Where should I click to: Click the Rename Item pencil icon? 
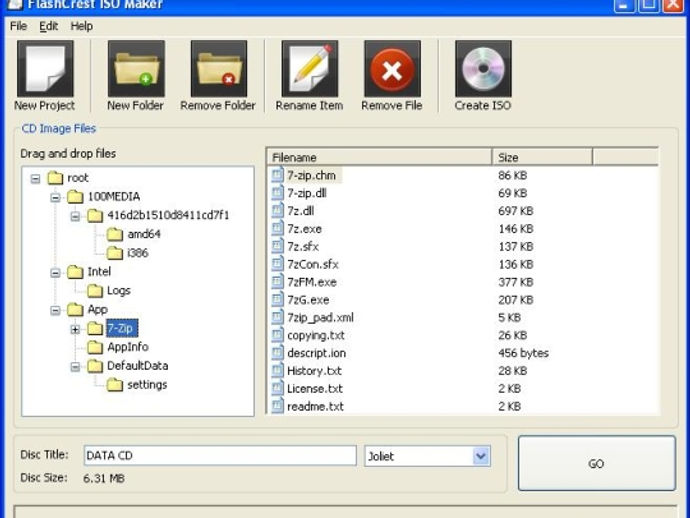(x=310, y=69)
